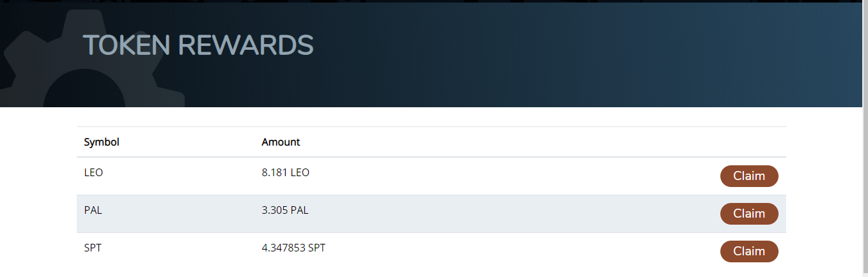Click the word REWARDS in heading
868x277 pixels.
pos(245,45)
